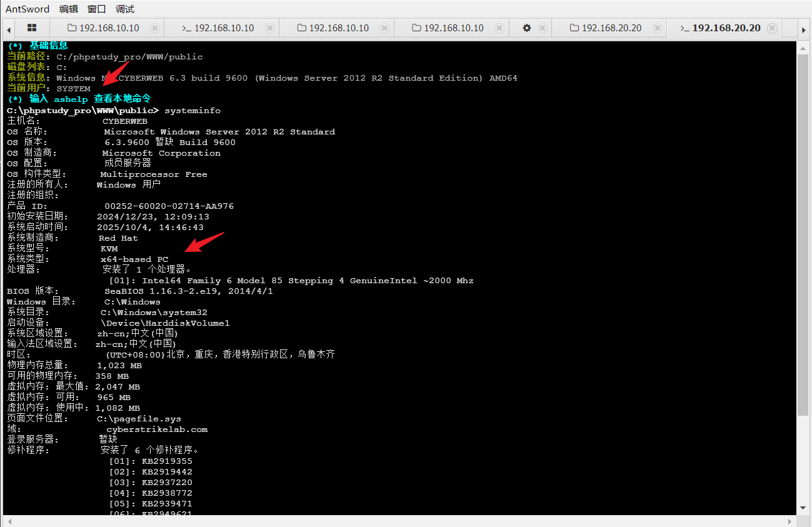Open the 编辑 menu

point(69,9)
